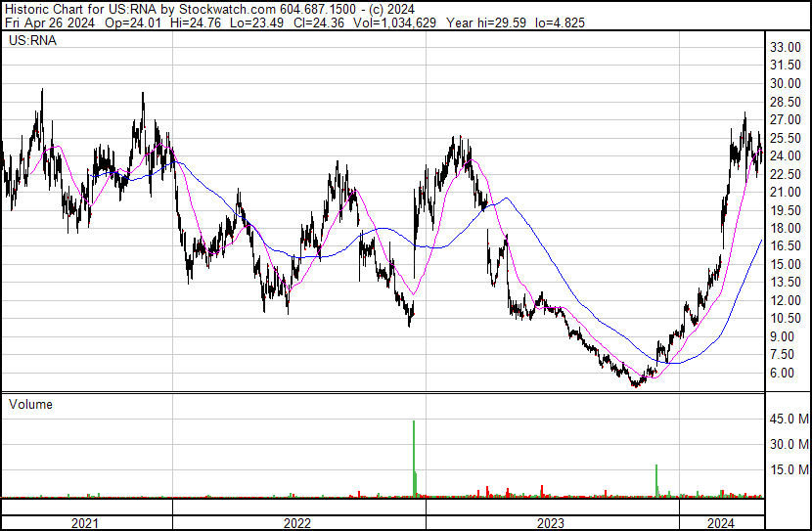This screenshot has height=531, width=812.
Task: Click the 'lo=4.825' year low text
Action: pyautogui.click(x=561, y=22)
